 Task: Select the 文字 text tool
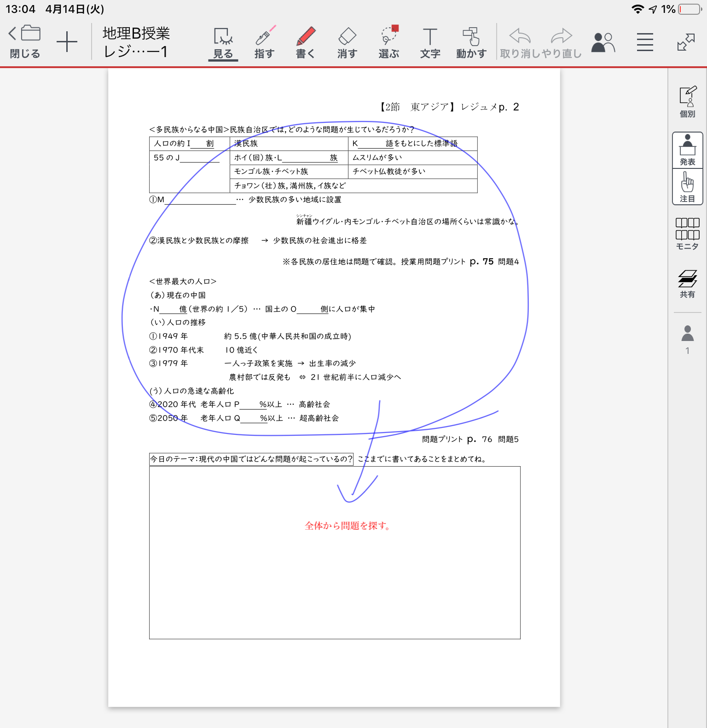click(x=430, y=42)
